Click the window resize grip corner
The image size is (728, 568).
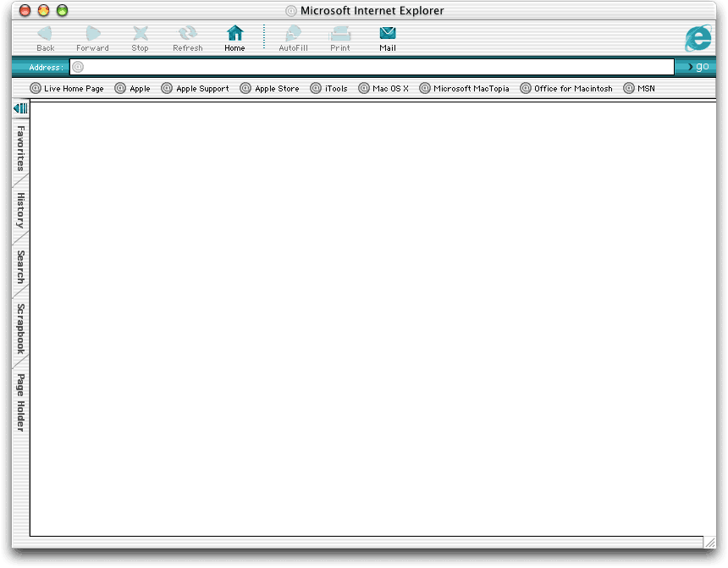[x=709, y=543]
